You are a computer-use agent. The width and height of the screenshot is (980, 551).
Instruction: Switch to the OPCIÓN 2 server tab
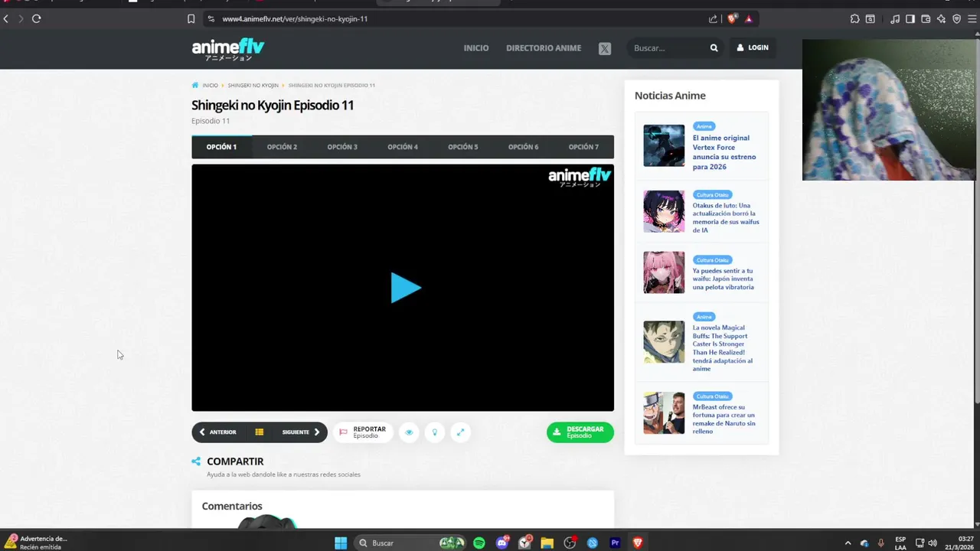(x=282, y=147)
